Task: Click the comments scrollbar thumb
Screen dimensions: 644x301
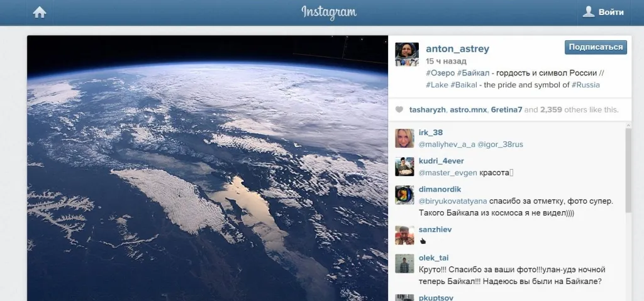Action: tap(628, 170)
